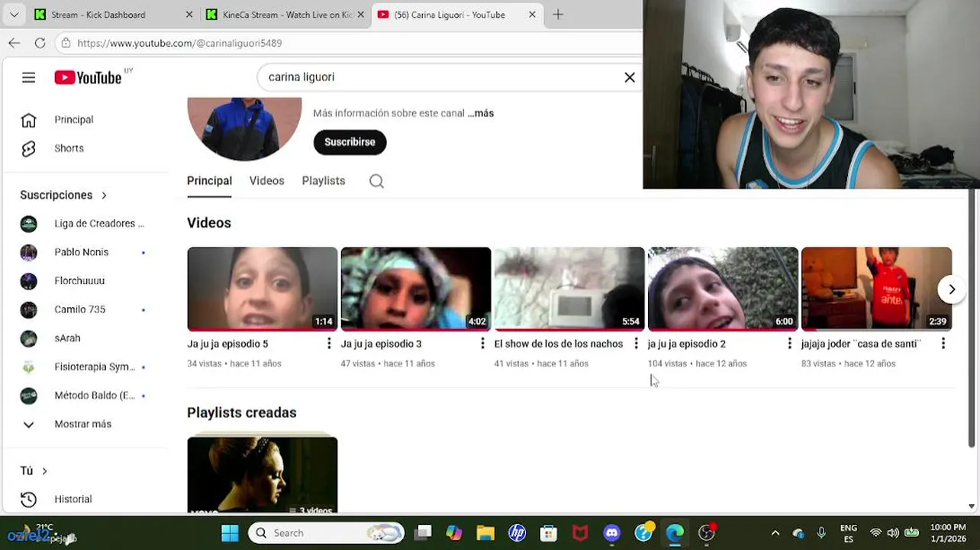Click the microphone tray icon

821,532
